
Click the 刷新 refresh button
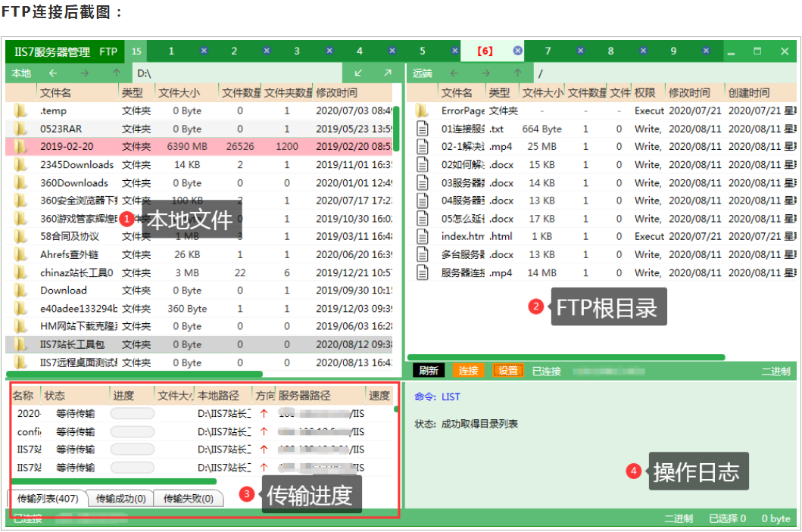click(x=429, y=370)
